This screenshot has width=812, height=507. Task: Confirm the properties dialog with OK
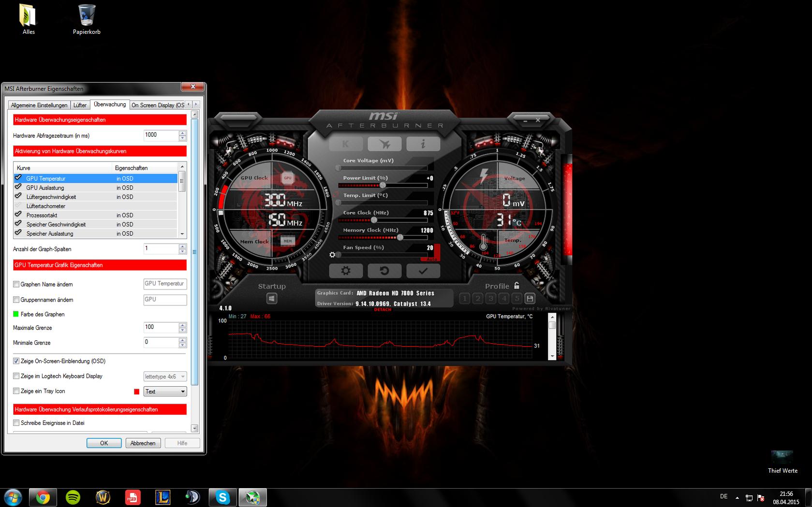[x=104, y=443]
